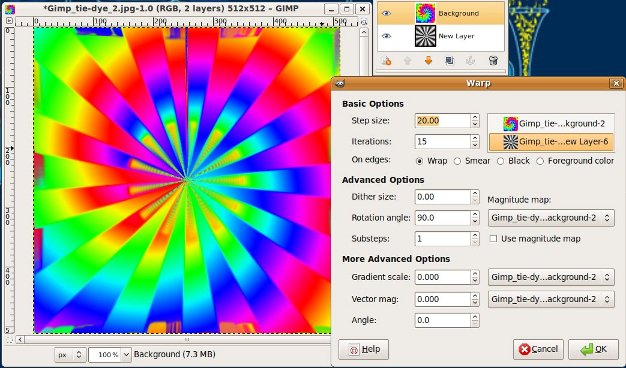Open the 100% zoom dropdown
This screenshot has width=626, height=368.
tap(126, 354)
